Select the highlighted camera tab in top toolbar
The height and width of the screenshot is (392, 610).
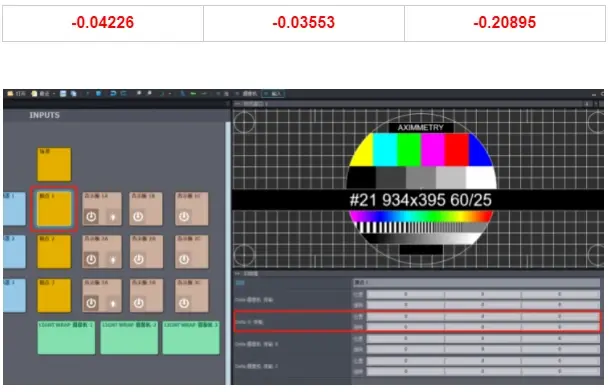point(273,94)
